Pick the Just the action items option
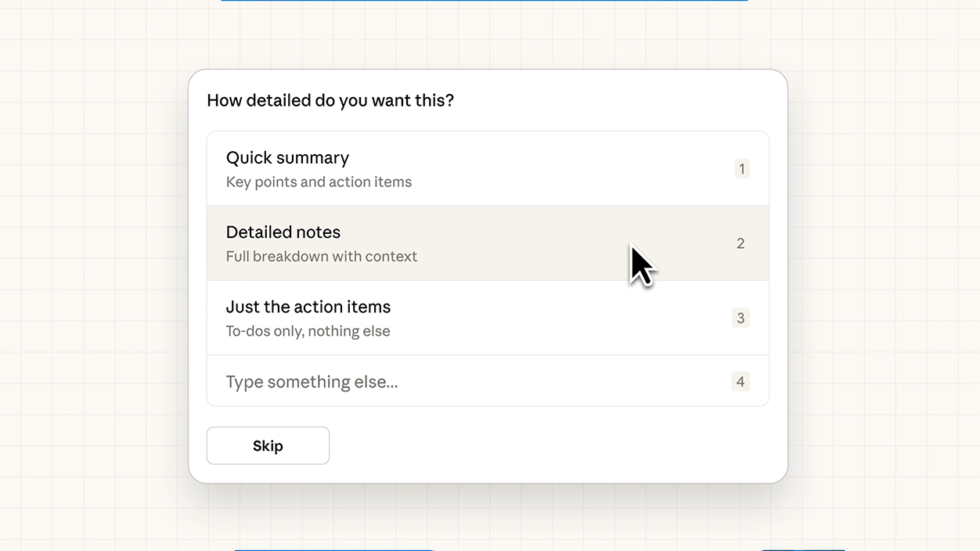This screenshot has height=551, width=980. coord(470,319)
